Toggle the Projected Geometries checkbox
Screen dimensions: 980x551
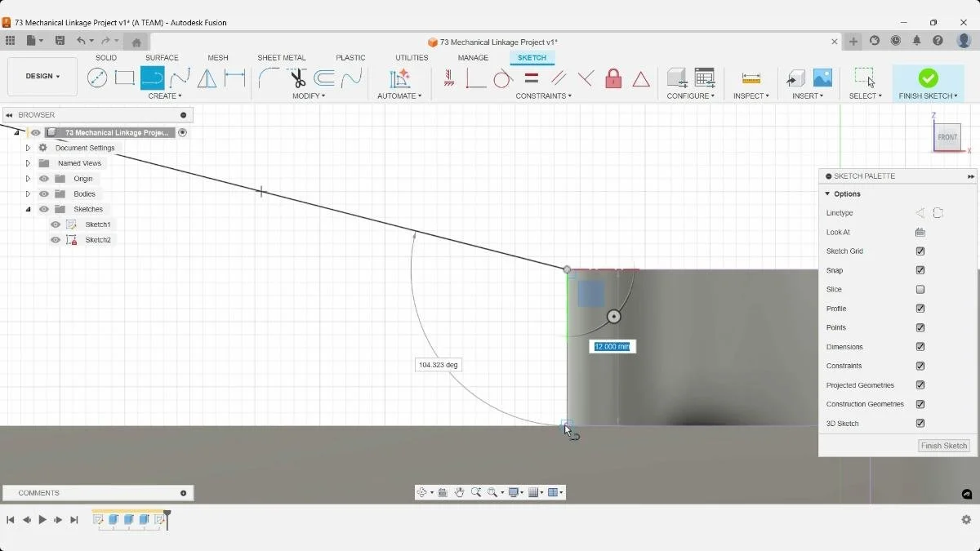920,385
